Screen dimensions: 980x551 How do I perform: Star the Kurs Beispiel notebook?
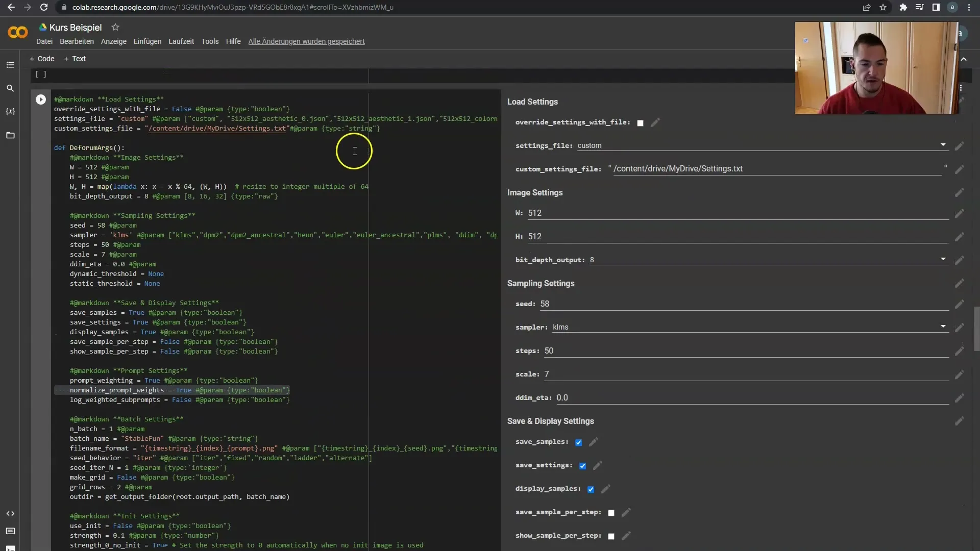[115, 27]
